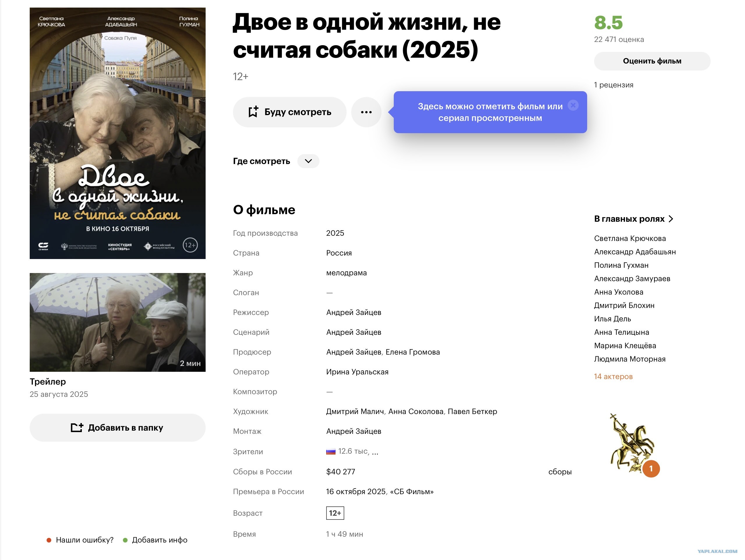
Task: Open artist Анна Соколова
Action: coord(416,411)
